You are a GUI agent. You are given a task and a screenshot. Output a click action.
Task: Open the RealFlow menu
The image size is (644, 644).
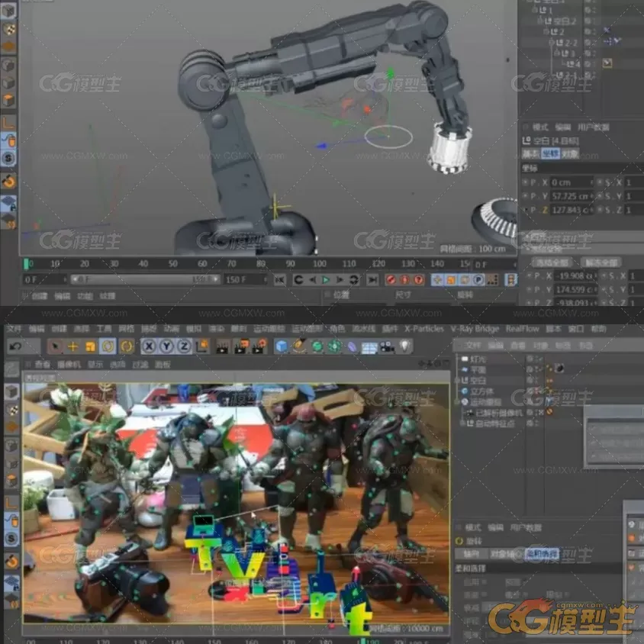click(x=522, y=329)
